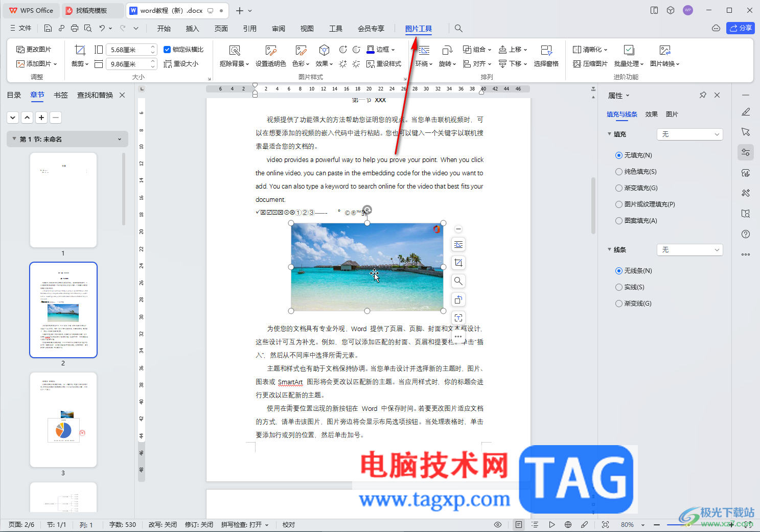Toggle eye protection mode in status bar
Image resolution: width=760 pixels, height=532 pixels.
click(x=498, y=525)
